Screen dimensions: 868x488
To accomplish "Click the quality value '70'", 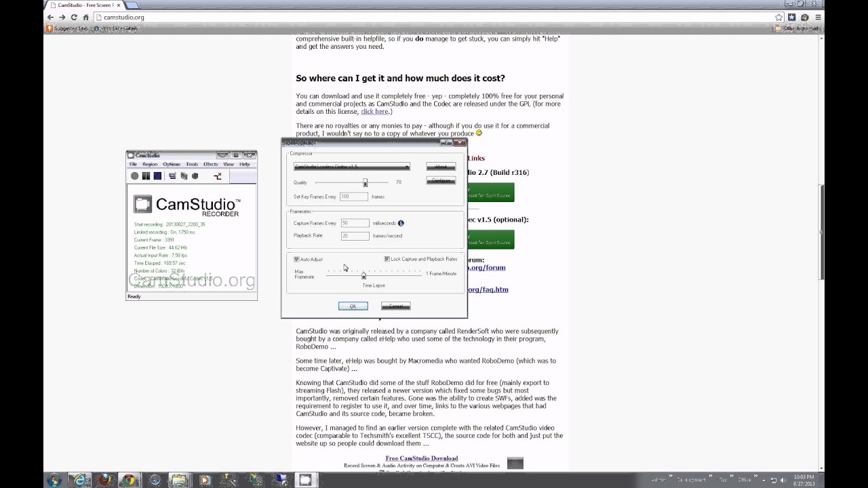I will point(398,182).
